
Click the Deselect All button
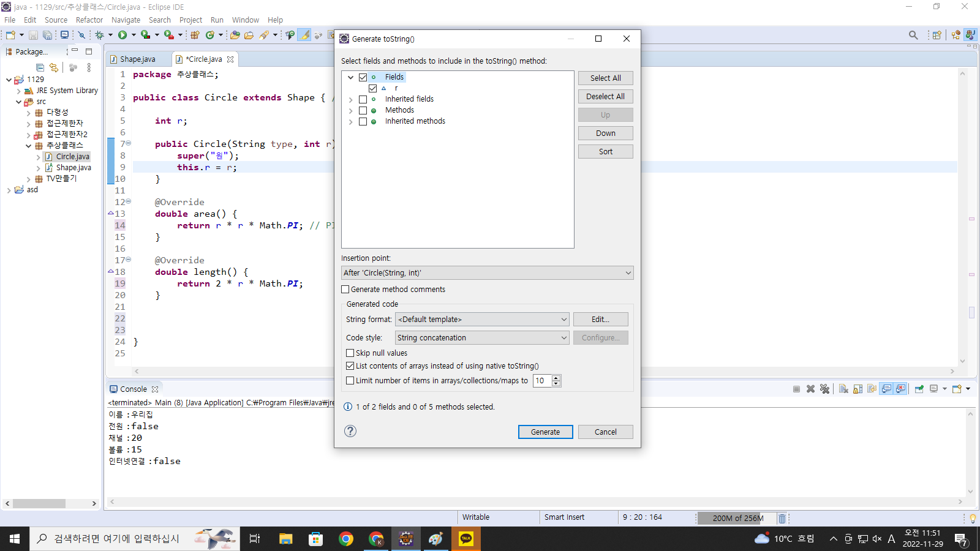[x=606, y=97]
